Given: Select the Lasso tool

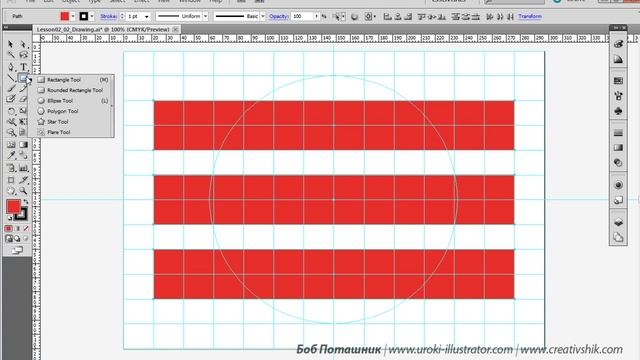Looking at the screenshot, I should [24, 55].
